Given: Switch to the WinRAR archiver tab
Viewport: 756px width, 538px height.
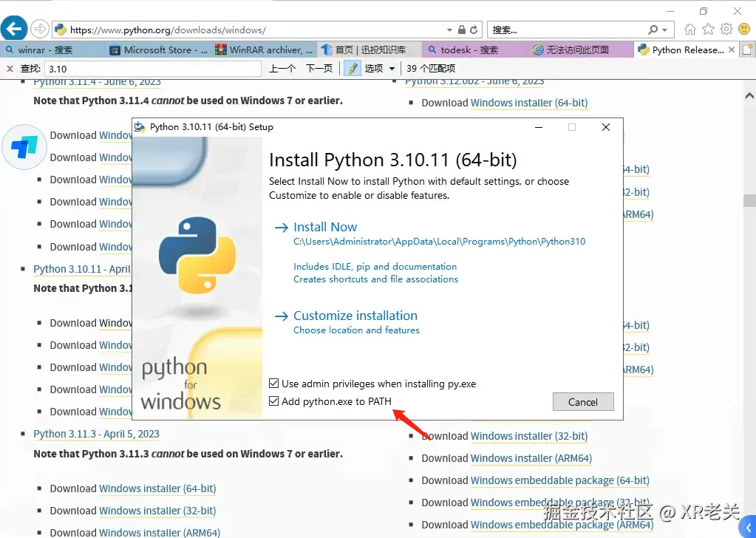Looking at the screenshot, I should pyautogui.click(x=265, y=50).
